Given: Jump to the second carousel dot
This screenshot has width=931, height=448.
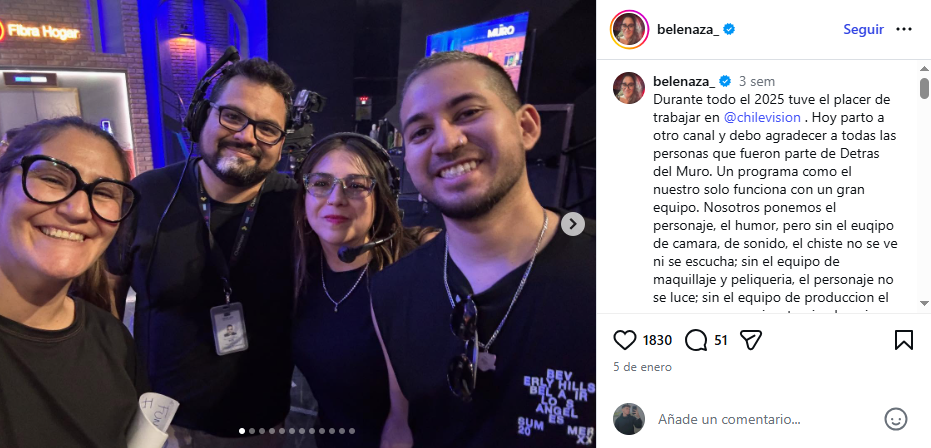Looking at the screenshot, I should click(x=252, y=431).
